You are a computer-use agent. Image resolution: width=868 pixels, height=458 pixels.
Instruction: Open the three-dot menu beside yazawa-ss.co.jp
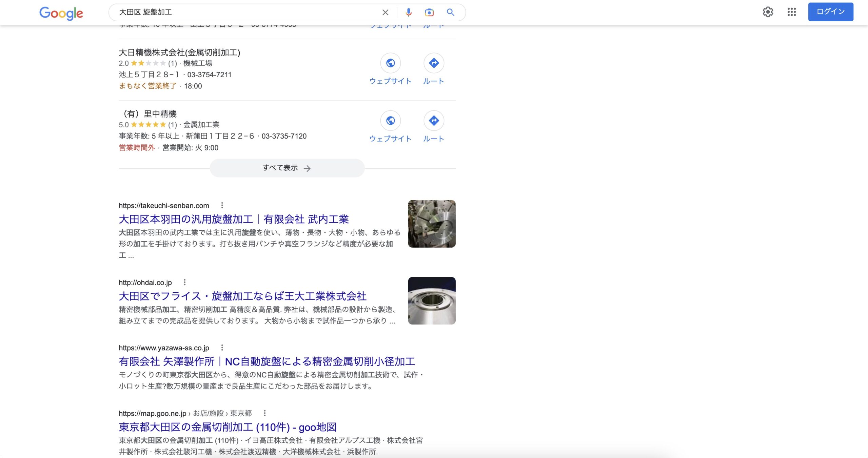click(x=222, y=348)
